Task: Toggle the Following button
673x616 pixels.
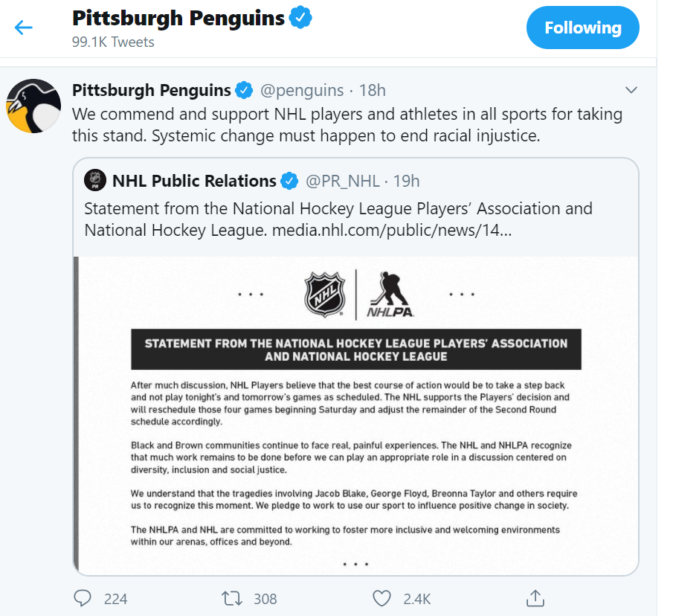Action: (x=582, y=28)
